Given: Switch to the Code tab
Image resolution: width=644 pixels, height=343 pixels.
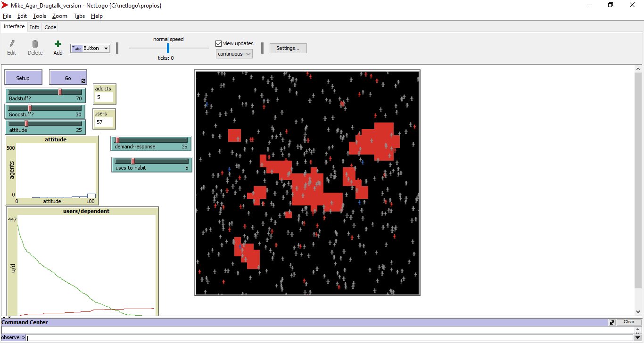Looking at the screenshot, I should (50, 27).
